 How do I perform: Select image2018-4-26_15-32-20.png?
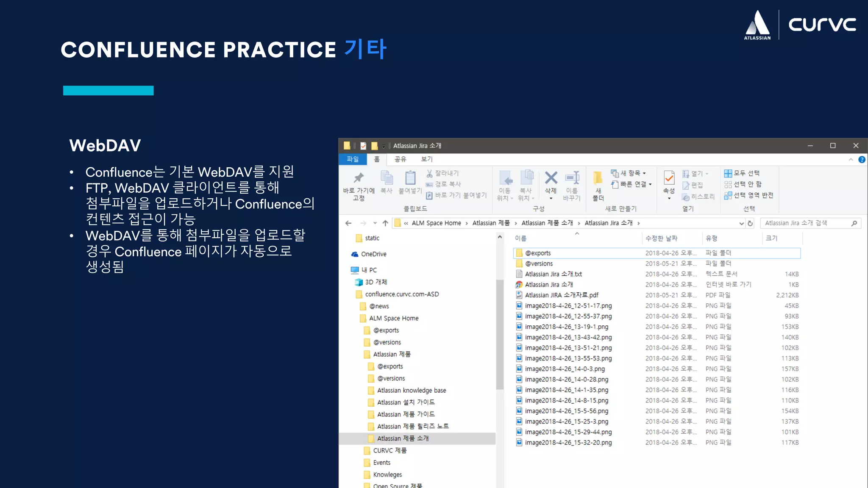[657, 443]
